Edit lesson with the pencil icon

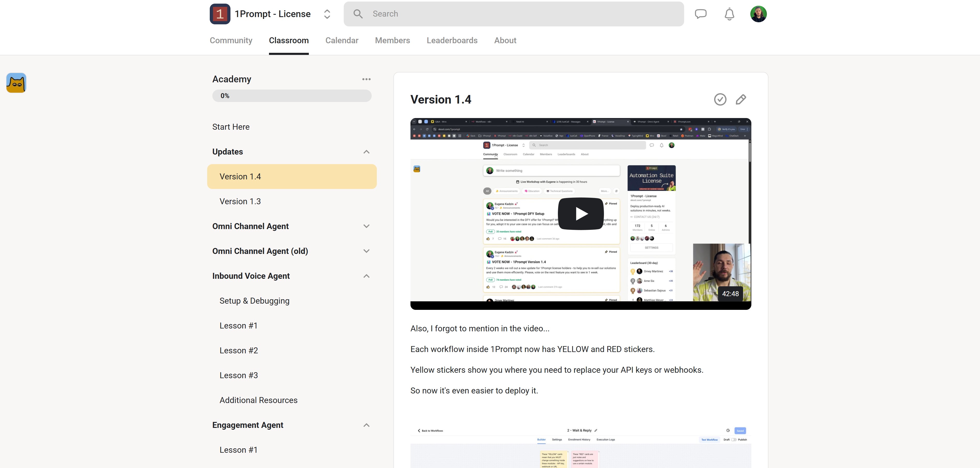pos(740,99)
